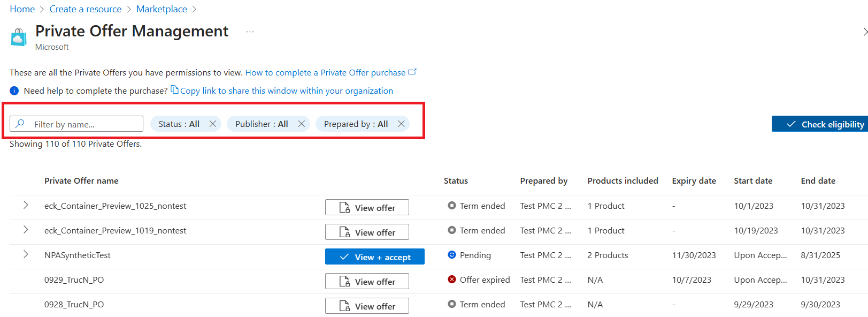
Task: Expand the eck_Container_Preview_1019_nontest row
Action: [26, 230]
